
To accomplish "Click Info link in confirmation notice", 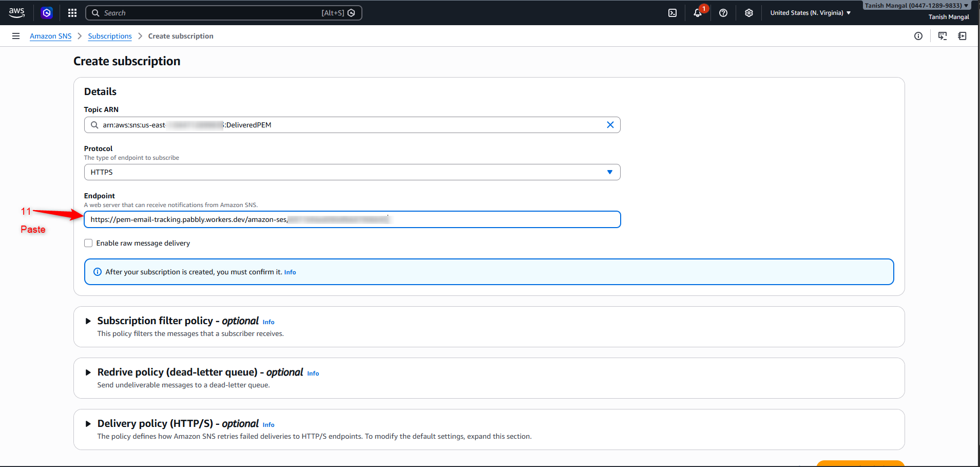I will (x=290, y=272).
